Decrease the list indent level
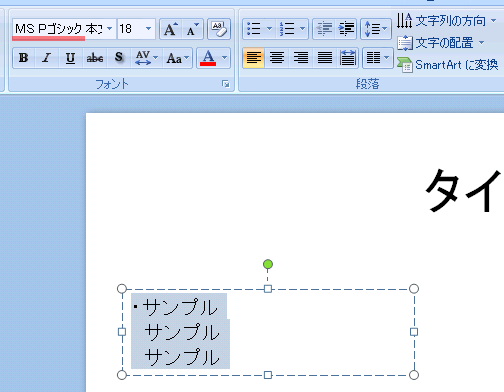504x392 pixels. tap(324, 29)
